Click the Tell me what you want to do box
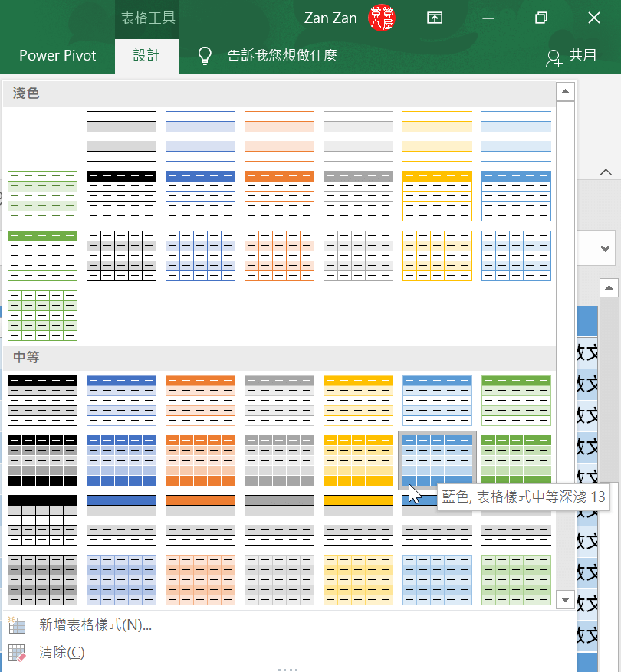 click(x=282, y=56)
